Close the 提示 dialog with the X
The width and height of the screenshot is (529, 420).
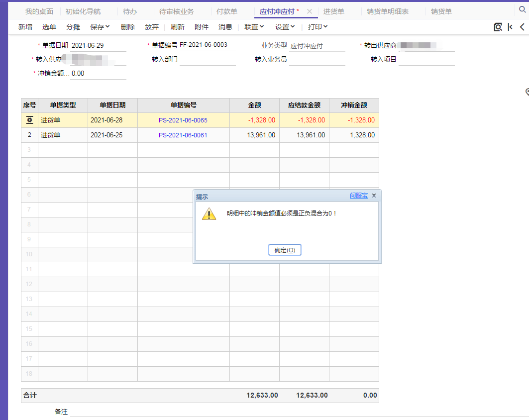point(374,196)
